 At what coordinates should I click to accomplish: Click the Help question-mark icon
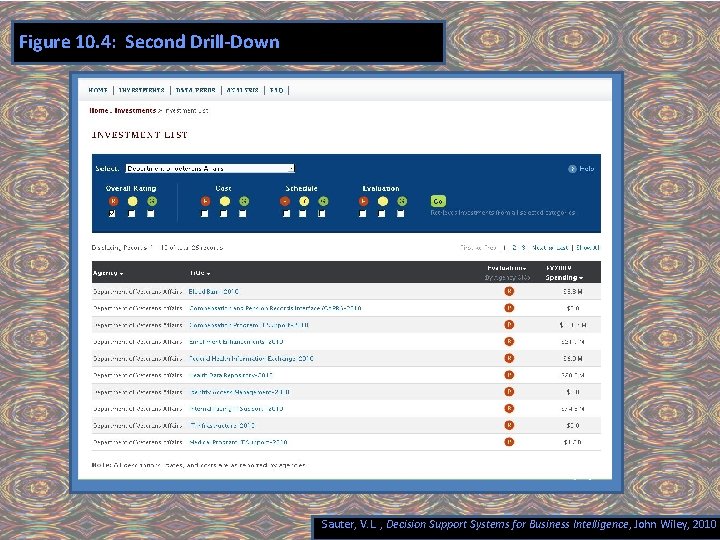point(572,169)
